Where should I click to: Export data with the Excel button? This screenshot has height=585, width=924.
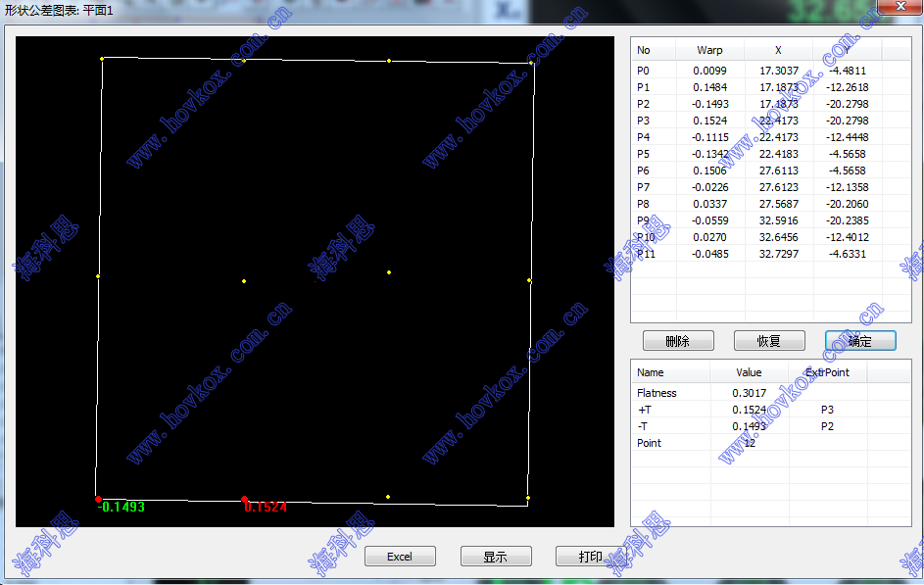tap(400, 557)
